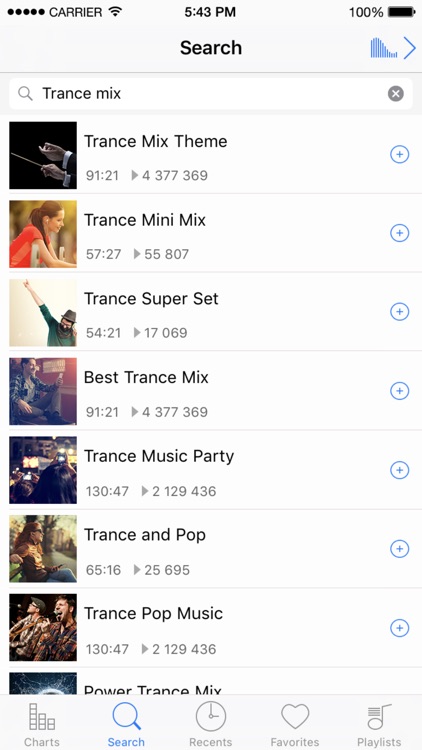Select the Search tab
This screenshot has width=422, height=750.
126,724
